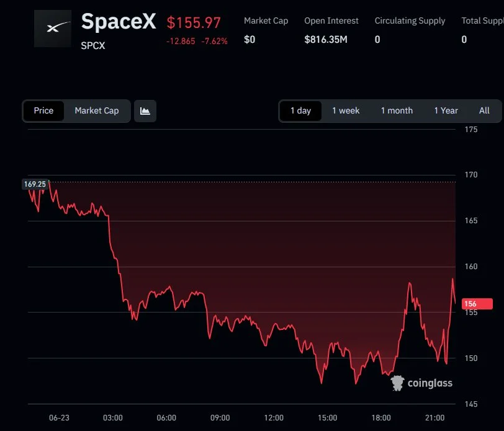The image size is (504, 431).
Task: Click the 170 y-axis label
Action: pos(471,175)
